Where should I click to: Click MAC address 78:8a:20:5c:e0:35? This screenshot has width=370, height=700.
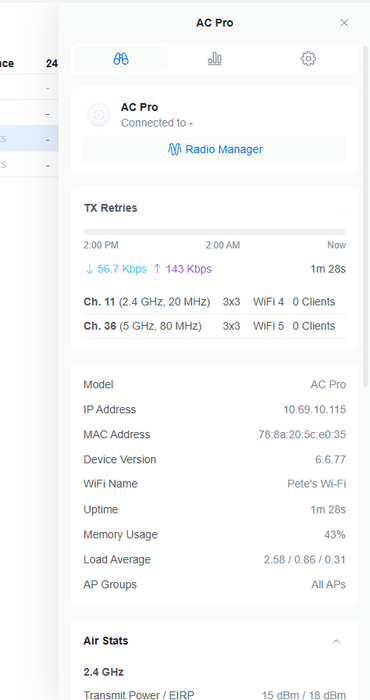pos(302,434)
